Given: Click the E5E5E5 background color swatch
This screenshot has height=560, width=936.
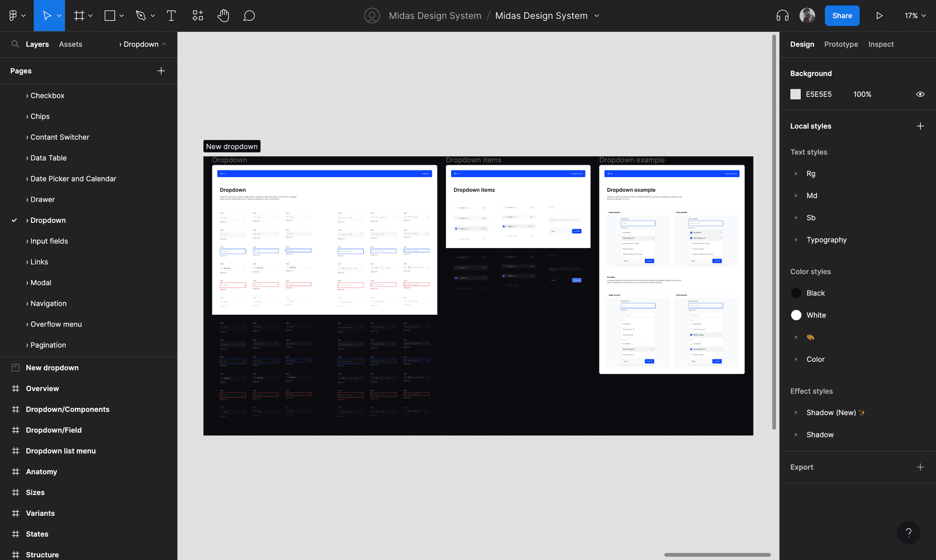Looking at the screenshot, I should tap(796, 94).
